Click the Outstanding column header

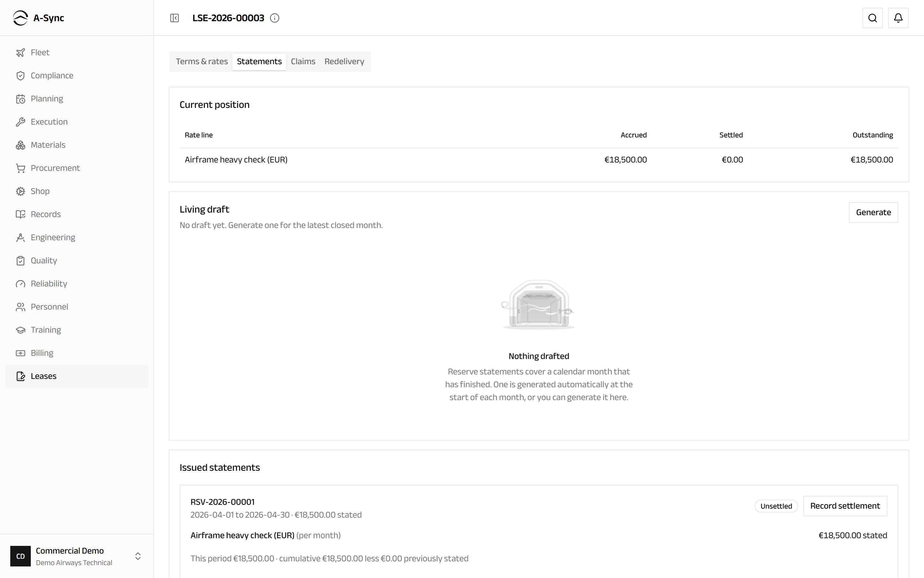(x=872, y=135)
